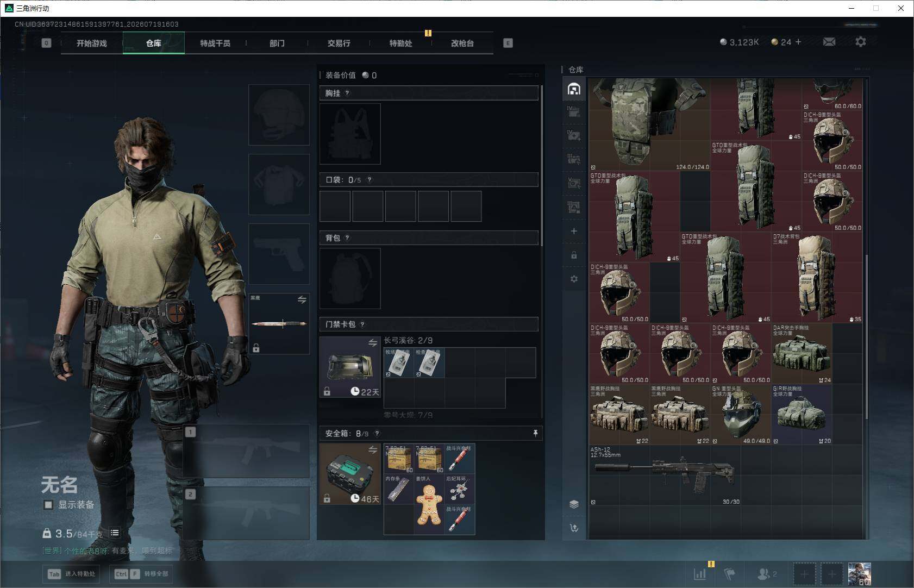
Task: Switch to the 特勤处 tab
Action: pos(400,43)
